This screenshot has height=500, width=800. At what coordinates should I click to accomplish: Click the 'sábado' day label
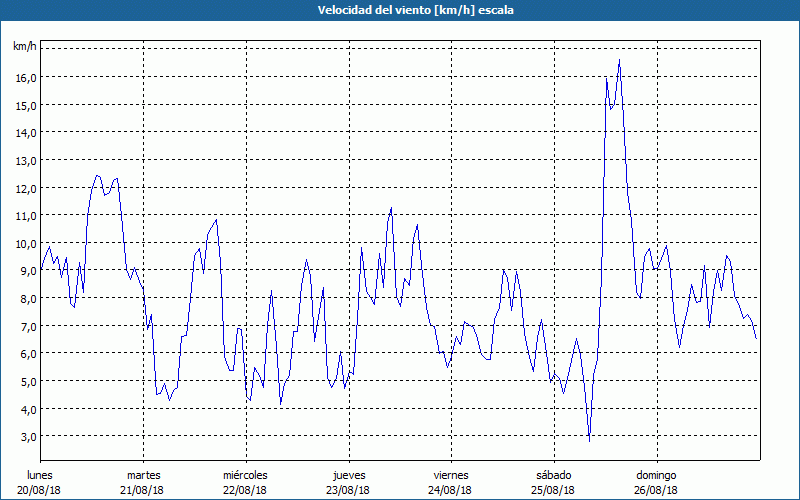tap(554, 475)
